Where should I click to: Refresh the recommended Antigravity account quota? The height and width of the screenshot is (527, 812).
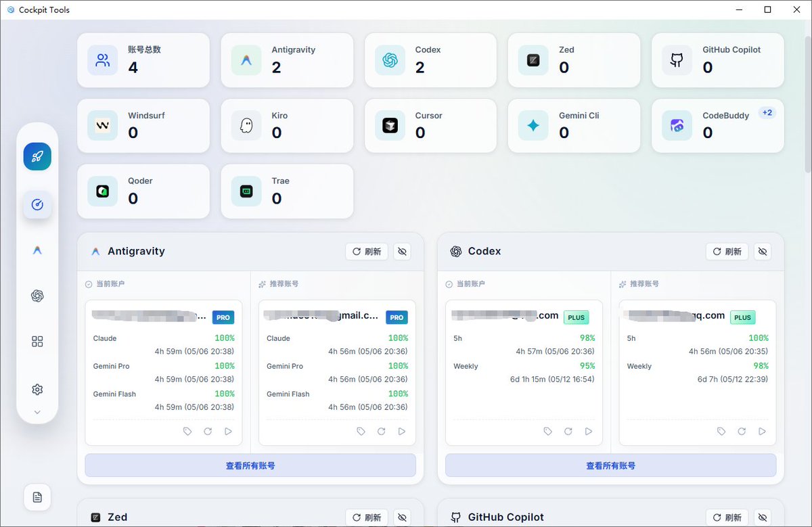point(381,432)
